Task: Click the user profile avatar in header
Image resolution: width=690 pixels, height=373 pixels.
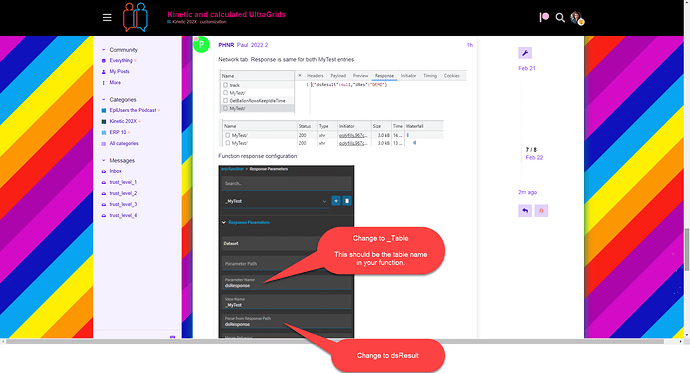Action: [x=576, y=18]
